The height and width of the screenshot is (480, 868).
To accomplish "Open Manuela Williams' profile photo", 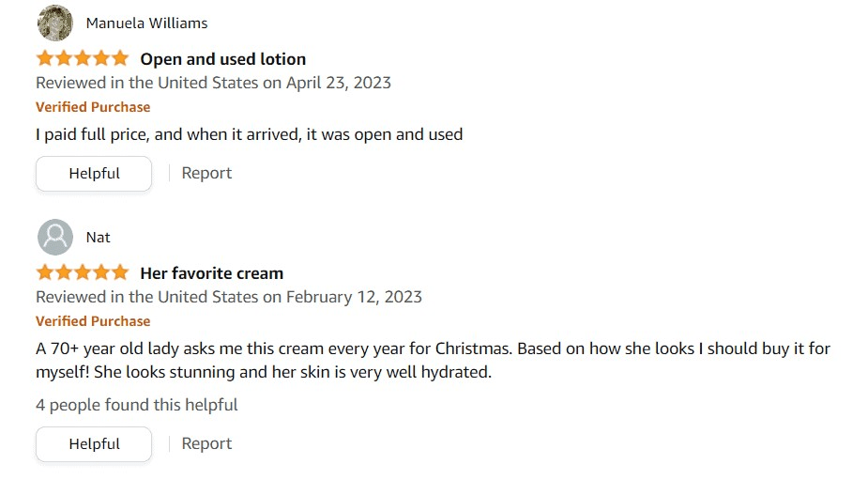I will pyautogui.click(x=54, y=23).
